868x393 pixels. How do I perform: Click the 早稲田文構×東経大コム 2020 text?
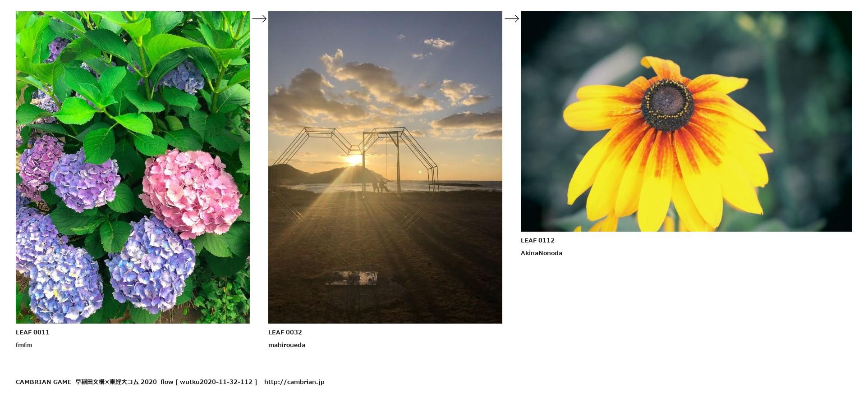pyautogui.click(x=116, y=382)
